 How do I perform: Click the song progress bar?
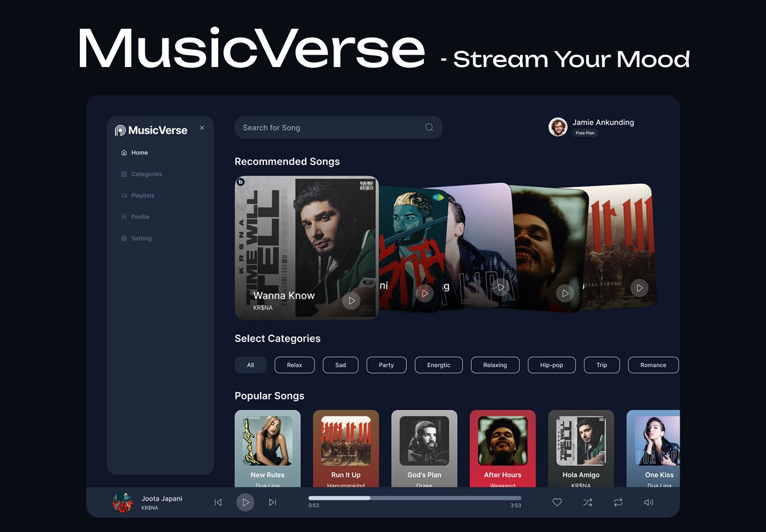click(415, 498)
